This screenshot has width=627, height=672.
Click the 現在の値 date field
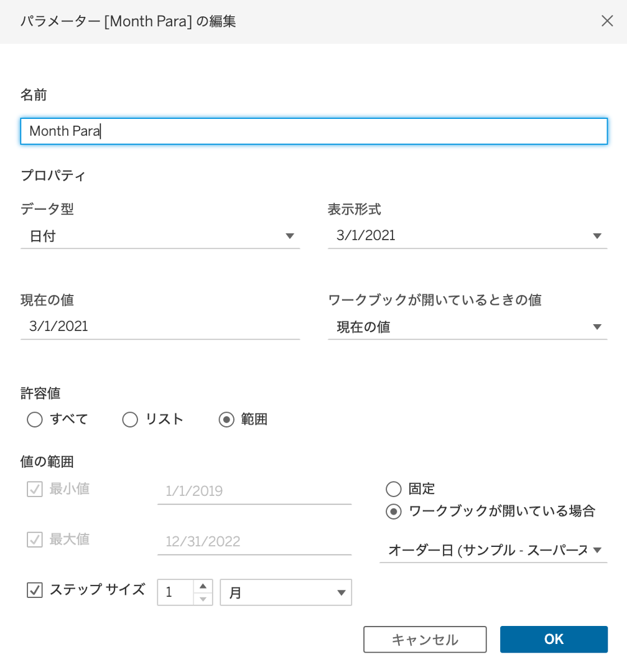coord(160,326)
